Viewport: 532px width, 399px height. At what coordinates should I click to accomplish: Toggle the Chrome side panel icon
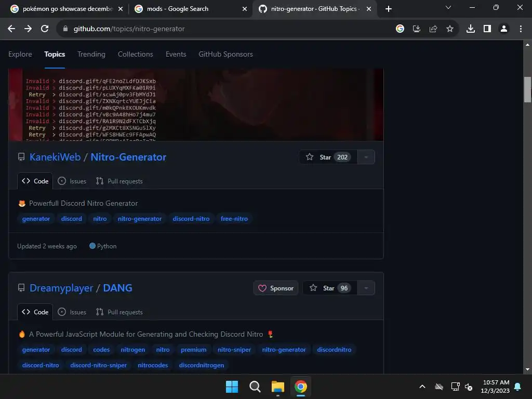tap(487, 29)
